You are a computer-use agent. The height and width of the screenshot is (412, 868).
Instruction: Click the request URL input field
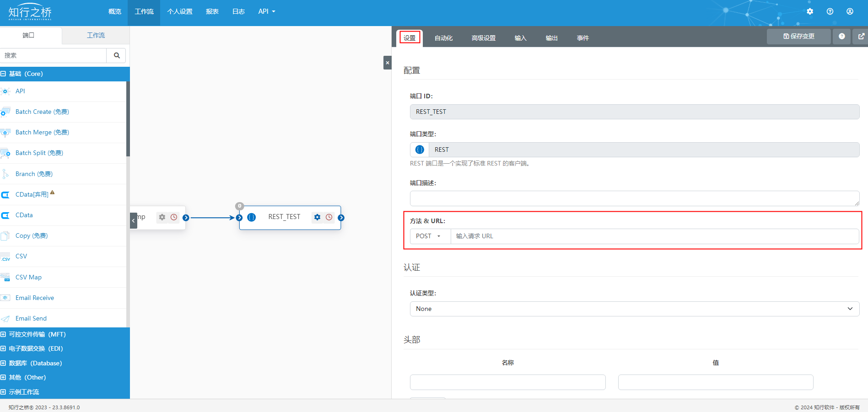pyautogui.click(x=654, y=236)
